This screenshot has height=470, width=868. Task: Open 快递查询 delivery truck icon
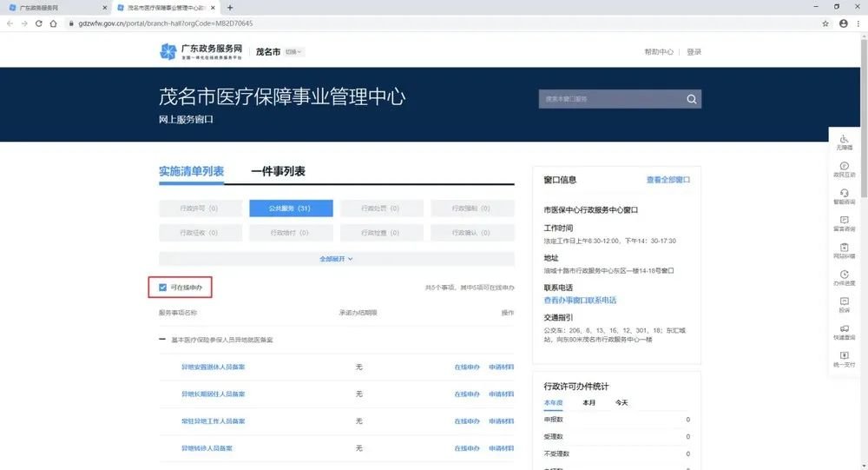pos(844,331)
